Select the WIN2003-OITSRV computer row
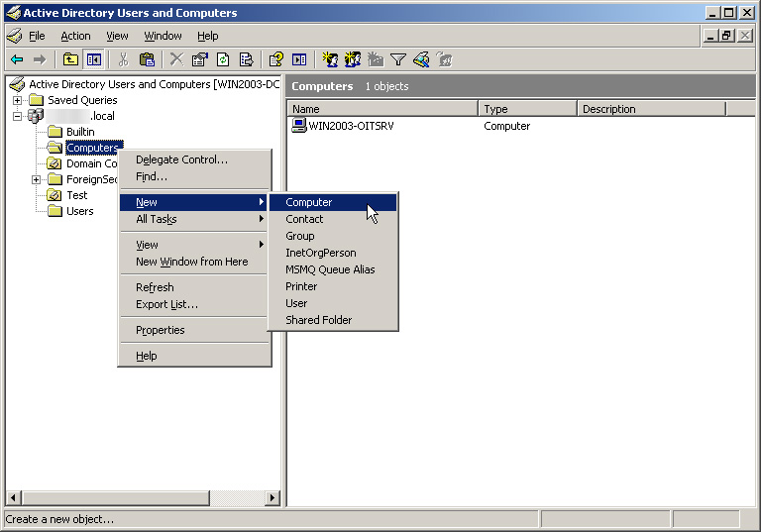 tap(521, 126)
